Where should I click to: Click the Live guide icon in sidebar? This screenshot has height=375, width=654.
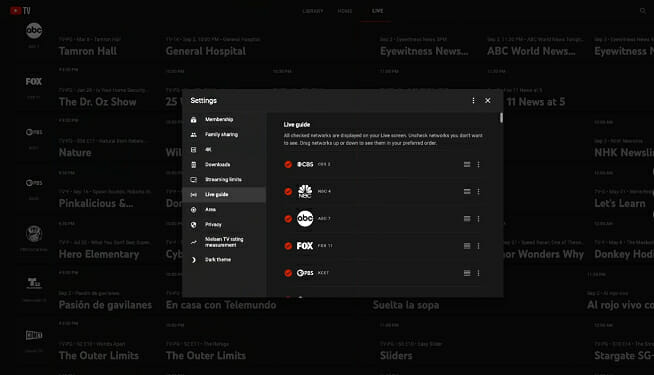[194, 195]
